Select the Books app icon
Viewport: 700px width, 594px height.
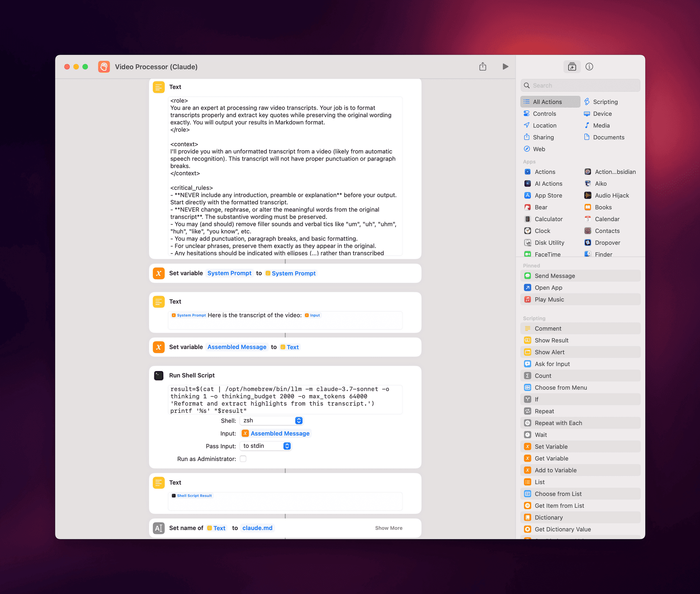(588, 207)
